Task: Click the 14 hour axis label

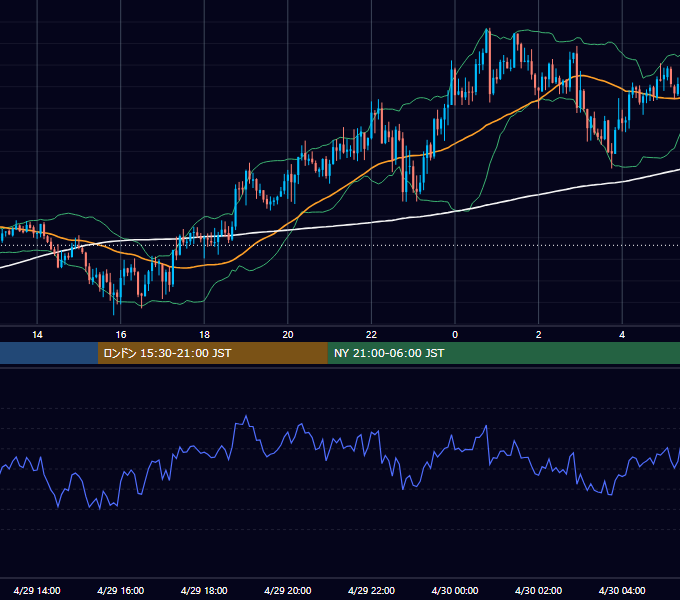Action: click(x=37, y=335)
